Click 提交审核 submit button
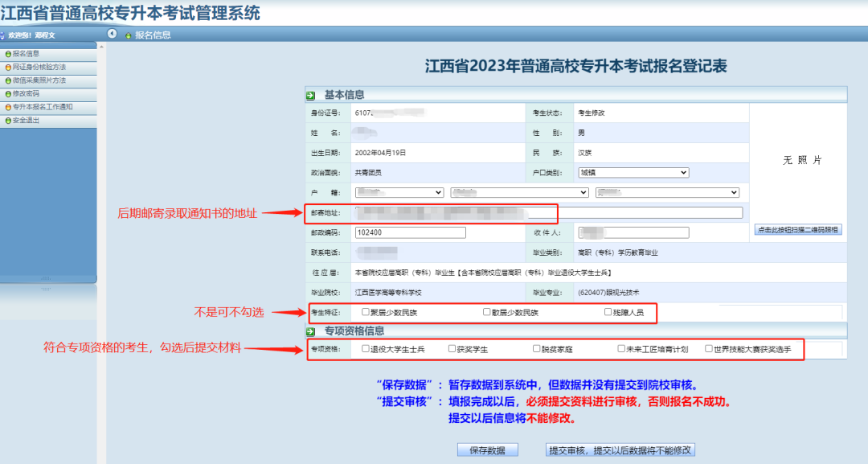868x464 pixels. coord(620,450)
